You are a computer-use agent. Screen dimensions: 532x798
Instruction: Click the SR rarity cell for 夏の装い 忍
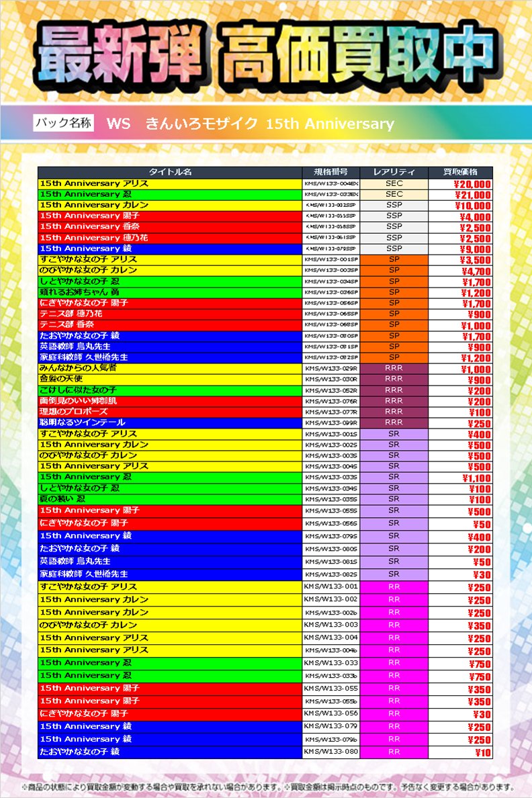tap(394, 498)
